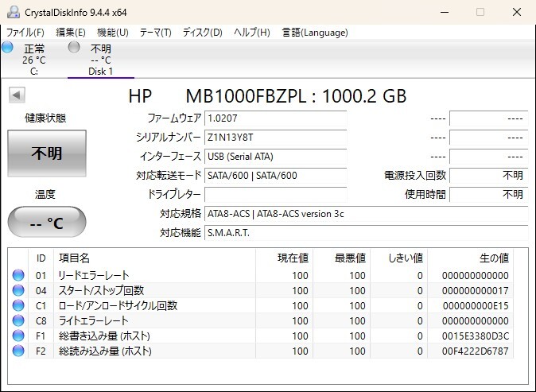The height and width of the screenshot is (392, 536).
Task: Click the empty ドライブレター field
Action: [275, 195]
